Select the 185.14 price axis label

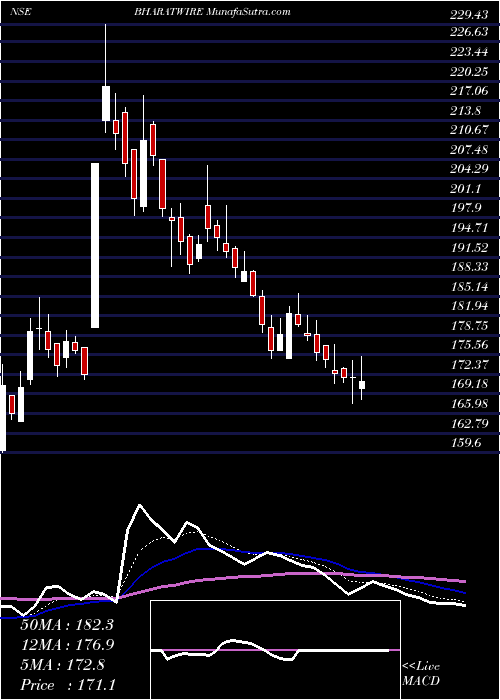click(x=469, y=287)
